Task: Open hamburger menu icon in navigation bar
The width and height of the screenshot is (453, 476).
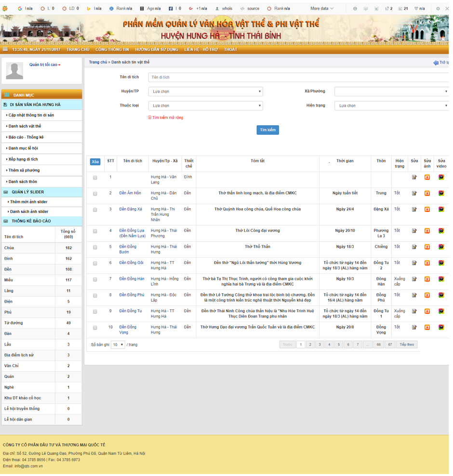Action: (5, 50)
